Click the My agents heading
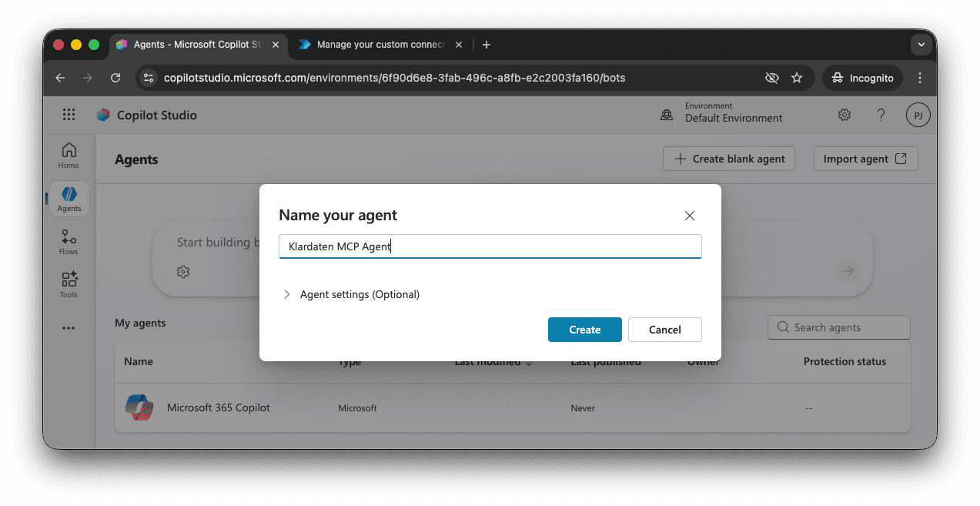The height and width of the screenshot is (506, 980). click(x=140, y=323)
